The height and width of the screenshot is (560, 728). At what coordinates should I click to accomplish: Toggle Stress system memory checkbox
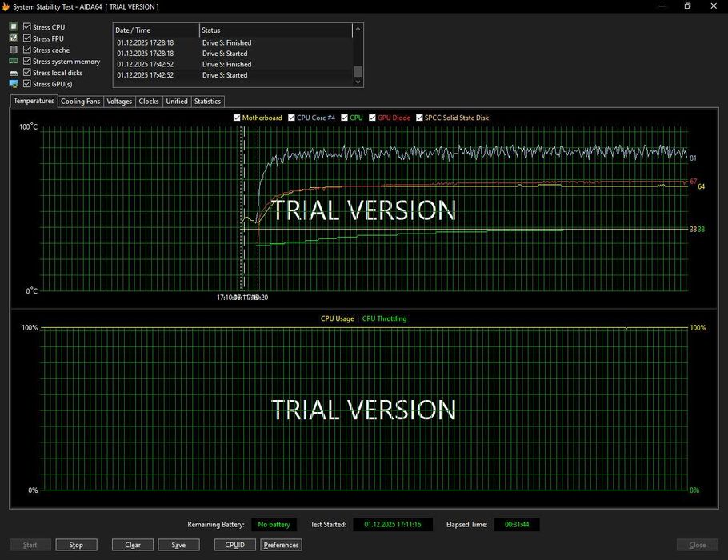[x=27, y=61]
